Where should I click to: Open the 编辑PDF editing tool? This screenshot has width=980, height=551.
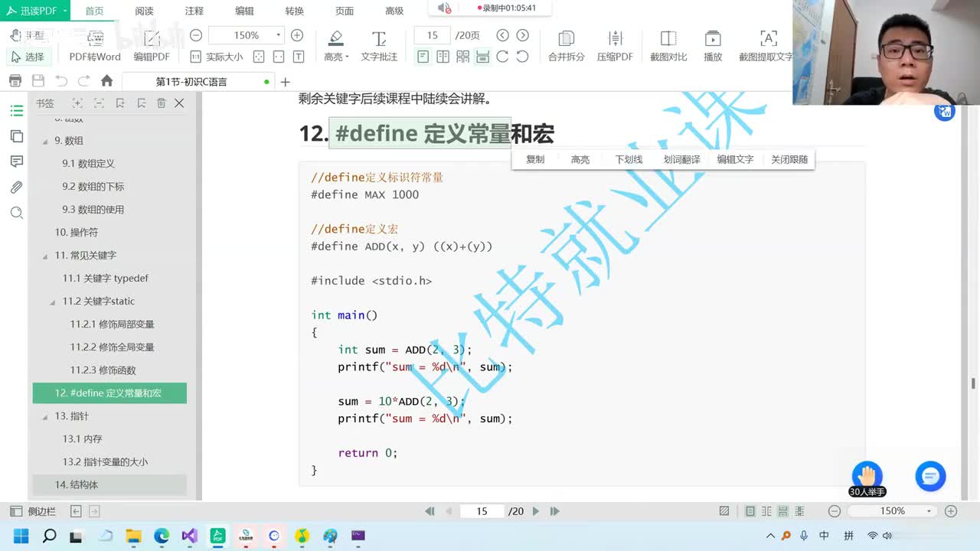click(x=152, y=46)
